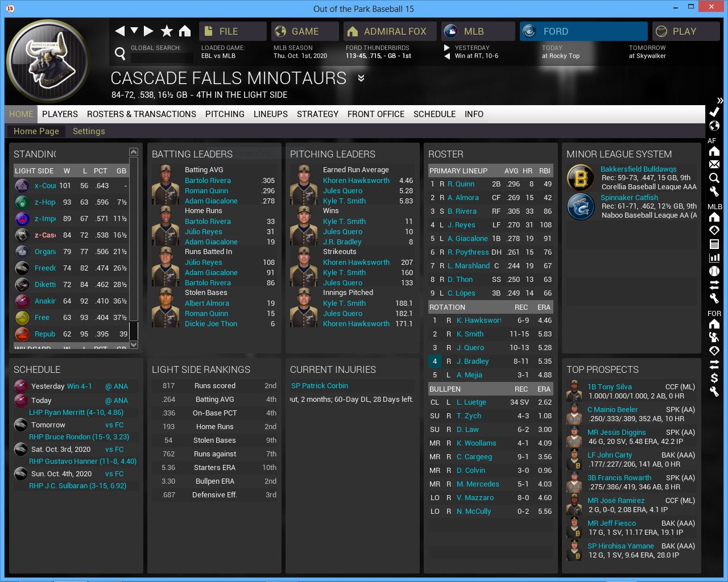Expand the team selector double chevron

click(x=361, y=78)
